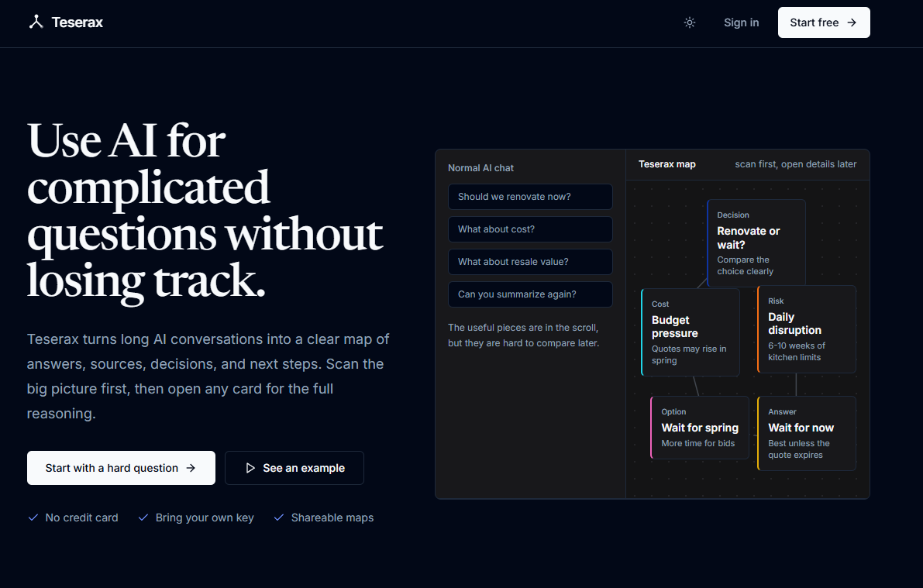Screen dimensions: 923x588
Task: Click 'No credit card' text
Action: 82,518
